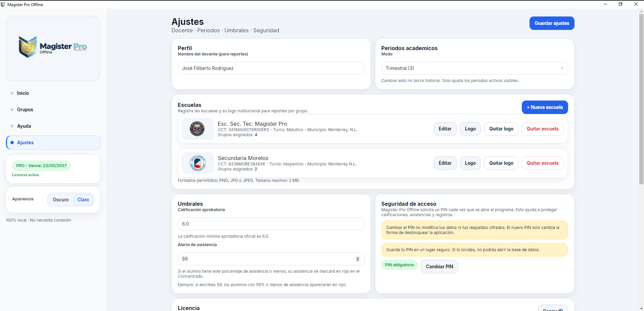Remove logo from Esc. Sec. Tec. Magister Pro
The width and height of the screenshot is (644, 311).
coord(501,129)
